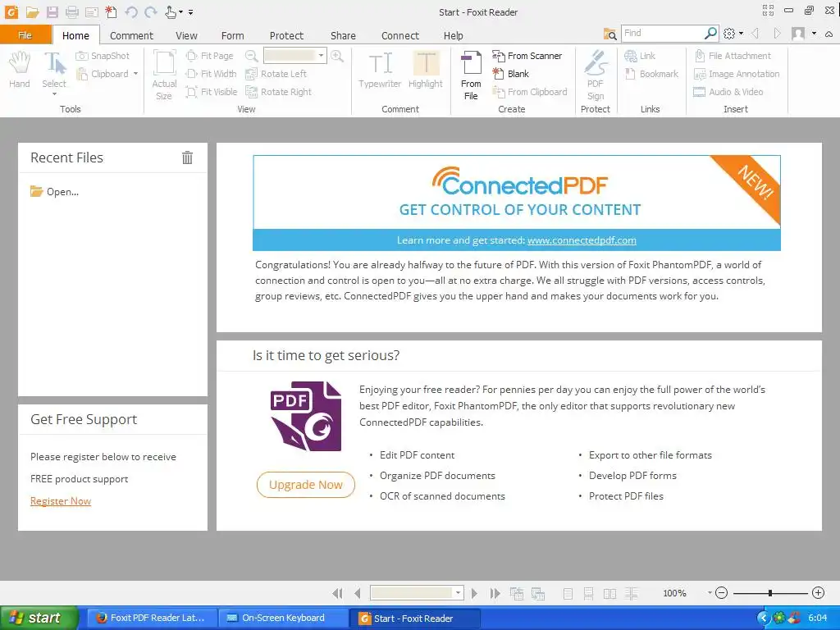Click the SnapShot tool
Viewport: 840px width, 630px height.
pos(103,56)
